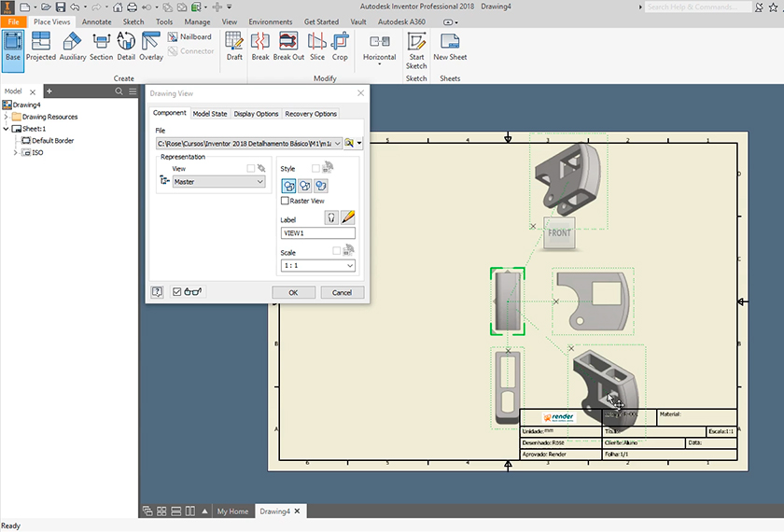Click the VIEW1 label text field
784x532 pixels.
[317, 233]
